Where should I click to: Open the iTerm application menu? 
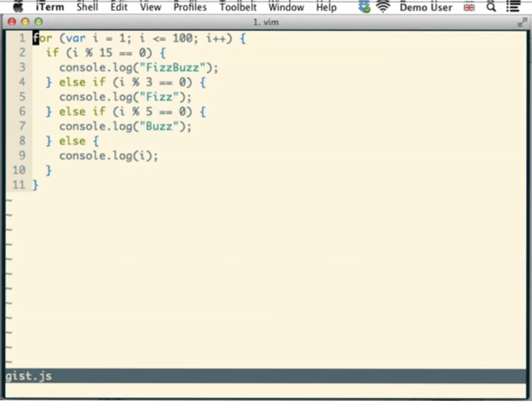point(50,7)
